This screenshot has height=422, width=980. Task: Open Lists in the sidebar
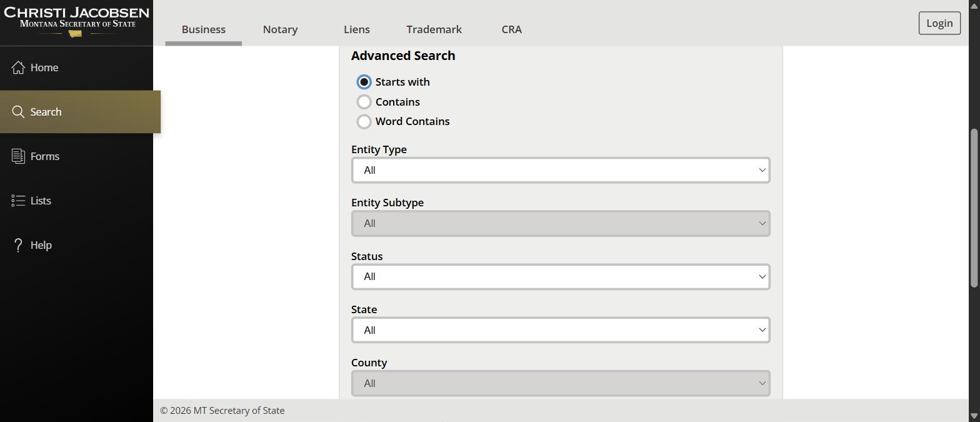click(x=76, y=201)
